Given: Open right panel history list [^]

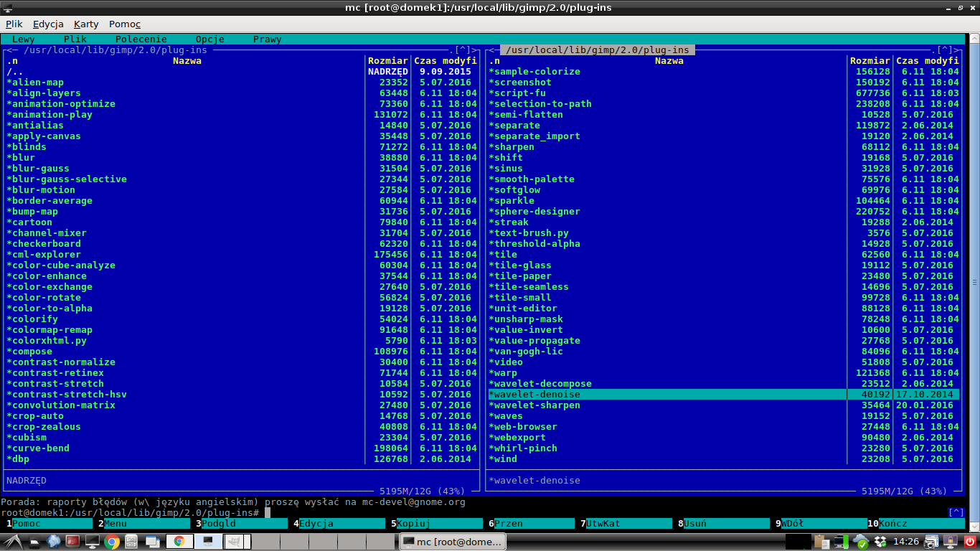Looking at the screenshot, I should (946, 50).
